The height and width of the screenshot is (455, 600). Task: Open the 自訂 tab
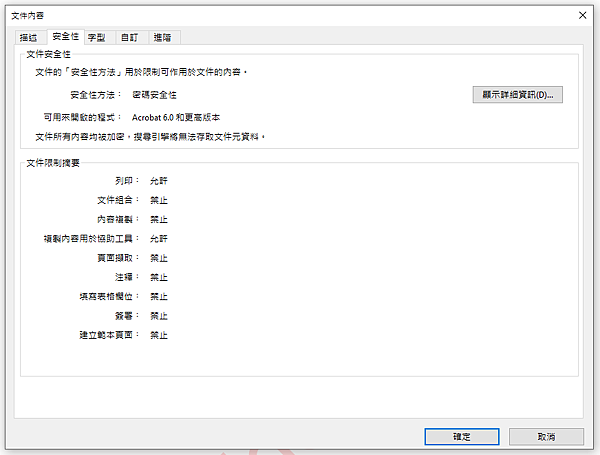point(130,38)
